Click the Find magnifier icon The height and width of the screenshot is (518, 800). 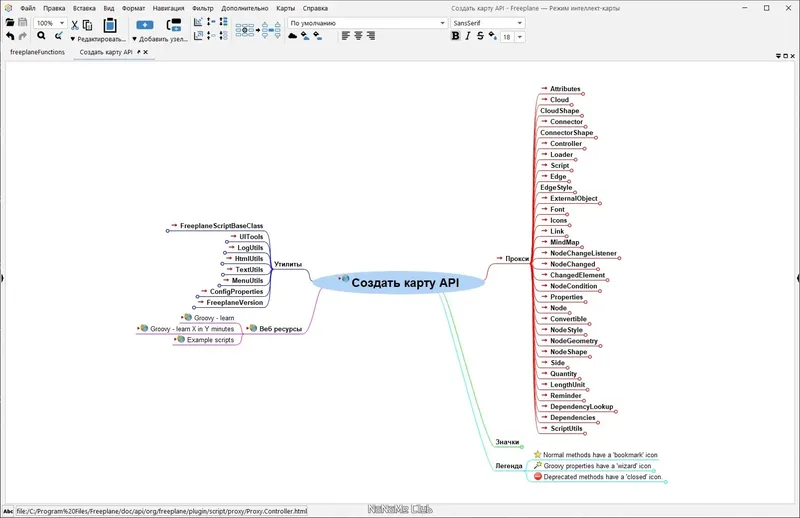tap(41, 36)
